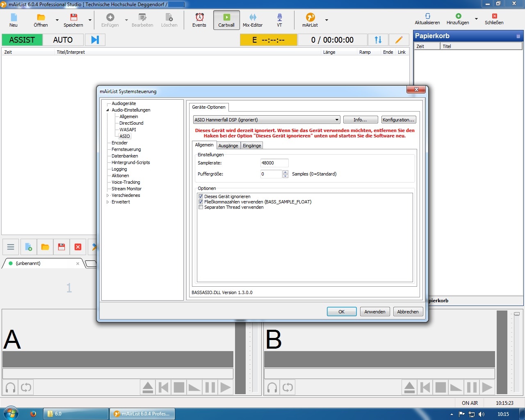
Task: Select the Geräte-Optionen tab
Action: (x=209, y=107)
